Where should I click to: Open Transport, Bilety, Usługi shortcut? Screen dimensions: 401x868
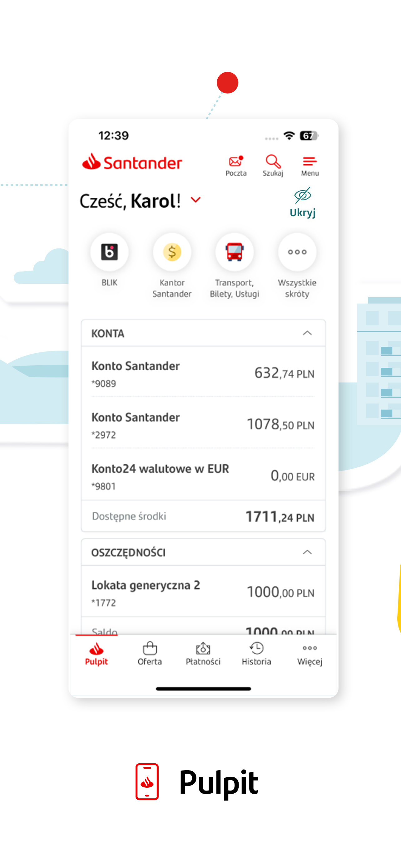(235, 266)
